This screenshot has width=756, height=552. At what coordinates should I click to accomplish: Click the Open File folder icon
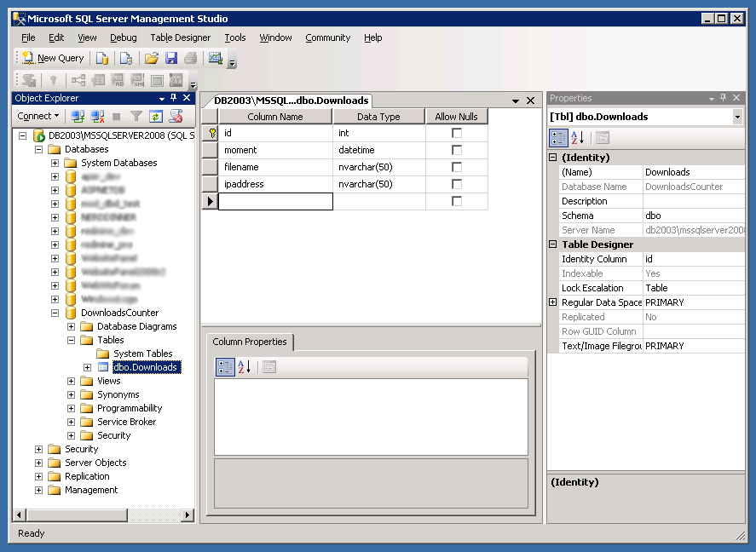(x=152, y=58)
